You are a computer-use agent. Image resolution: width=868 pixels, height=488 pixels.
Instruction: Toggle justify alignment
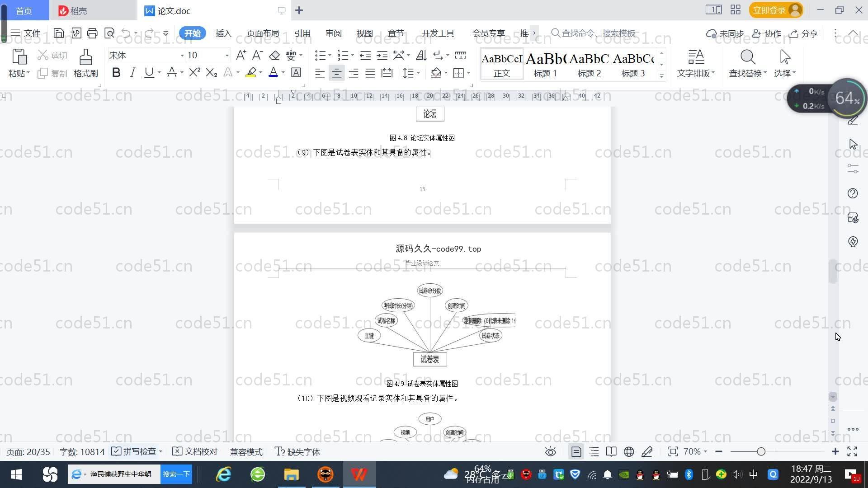coord(370,73)
